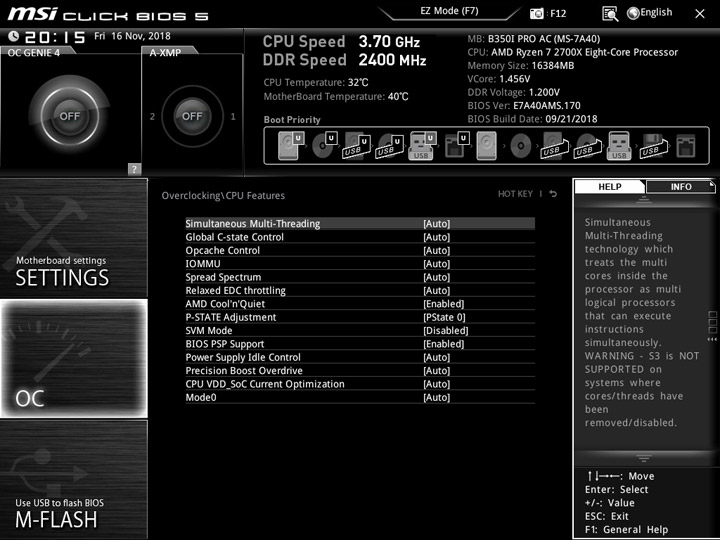Change P-STATE Adjustment [PState 0] value

click(x=444, y=317)
